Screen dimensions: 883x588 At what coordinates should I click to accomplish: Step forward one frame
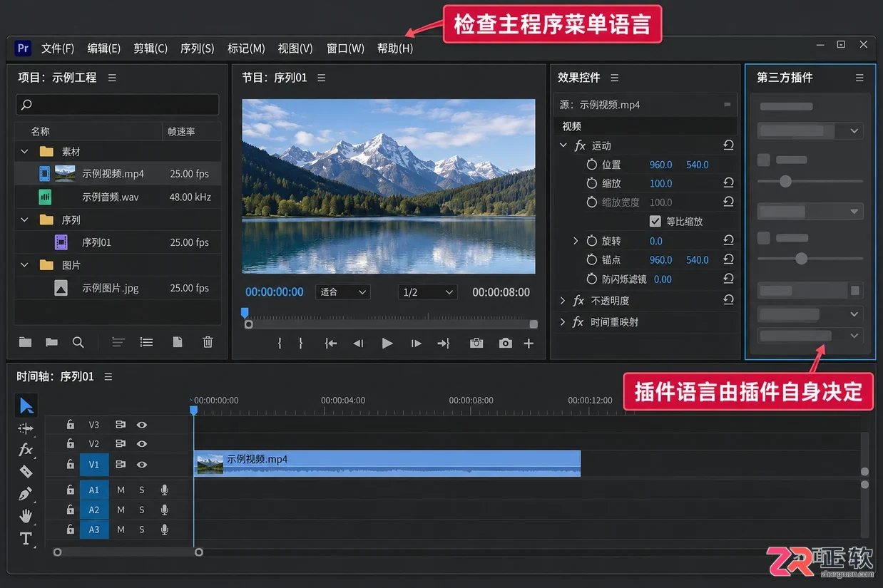click(416, 344)
